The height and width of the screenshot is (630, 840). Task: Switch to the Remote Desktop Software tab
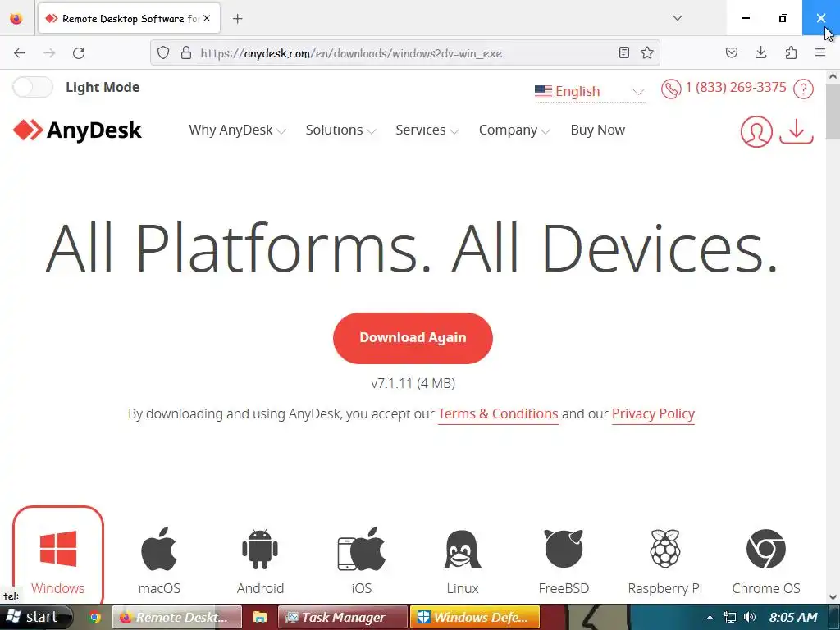point(129,19)
